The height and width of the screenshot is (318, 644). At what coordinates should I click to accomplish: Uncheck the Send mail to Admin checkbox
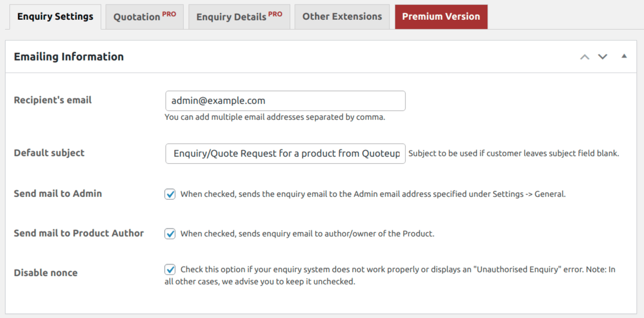pos(170,194)
